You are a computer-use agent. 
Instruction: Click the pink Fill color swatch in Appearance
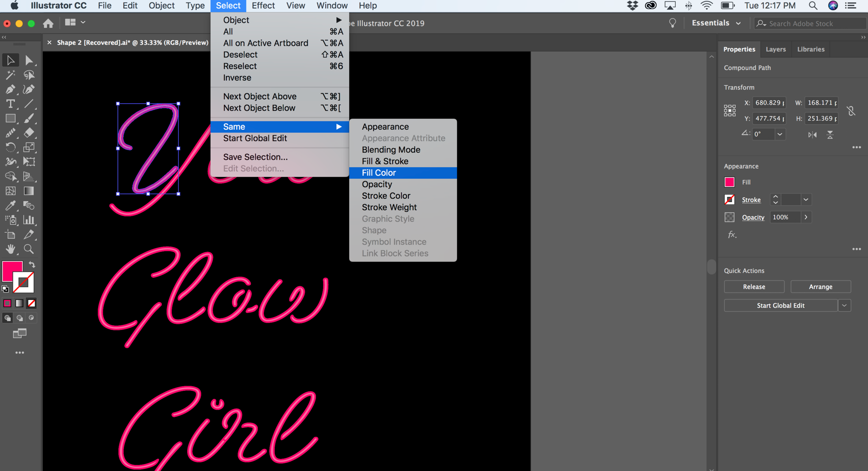click(729, 182)
